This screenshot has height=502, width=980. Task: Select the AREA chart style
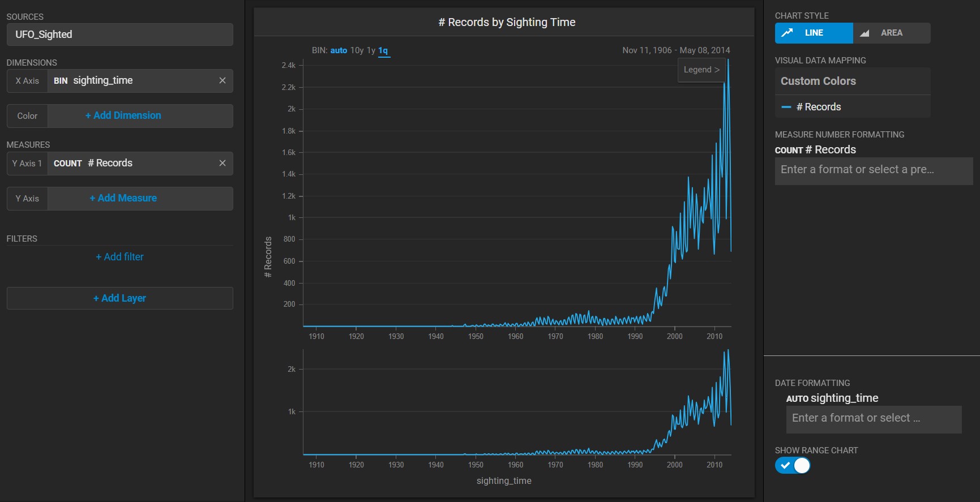(x=891, y=33)
